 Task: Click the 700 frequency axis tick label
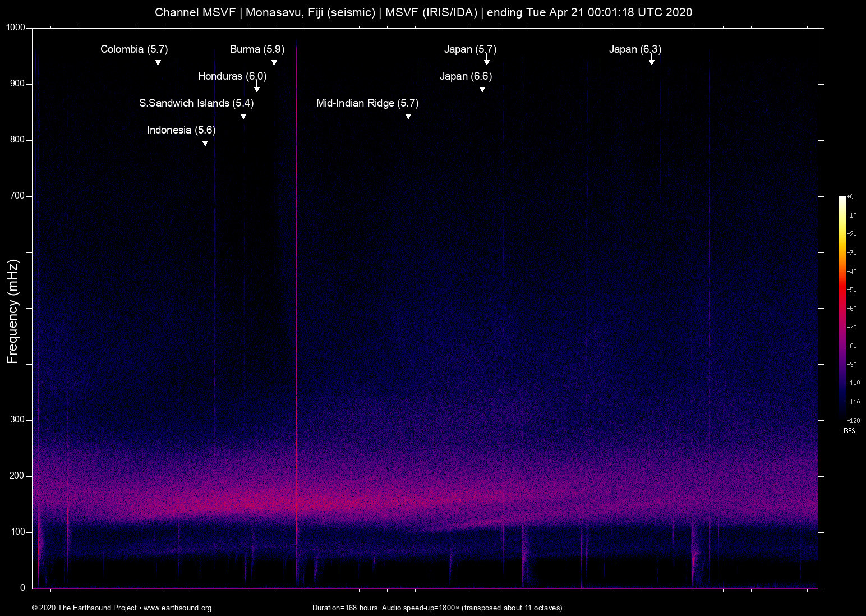[18, 196]
